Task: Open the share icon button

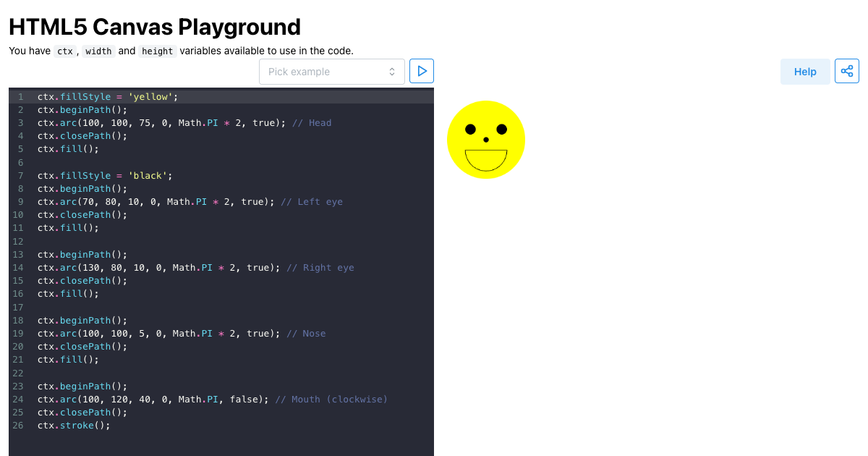Action: 847,72
